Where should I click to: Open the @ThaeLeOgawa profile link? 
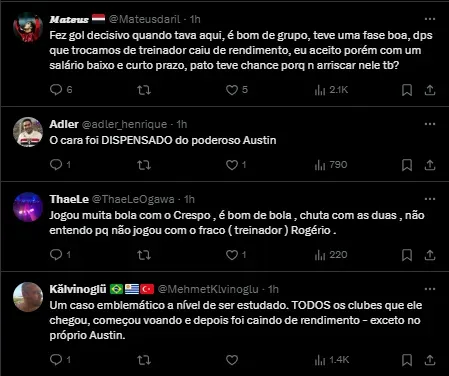pyautogui.click(x=133, y=199)
